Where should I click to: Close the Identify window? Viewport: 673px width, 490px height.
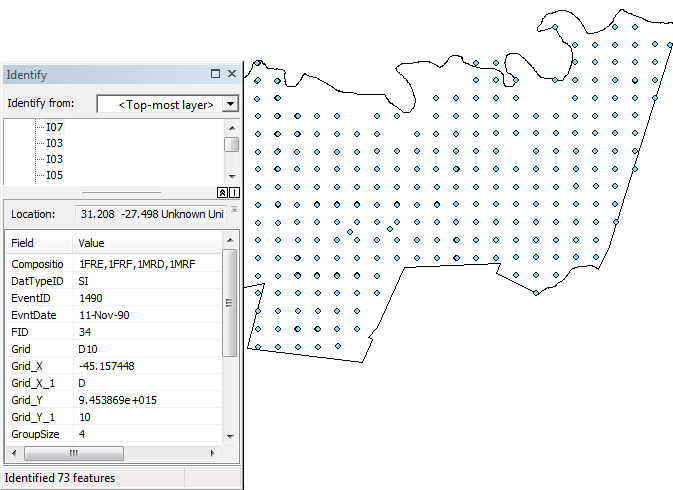pyautogui.click(x=232, y=74)
